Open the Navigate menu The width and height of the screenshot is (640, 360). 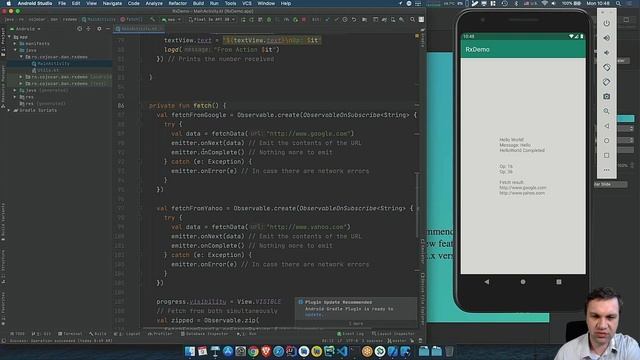[x=112, y=3]
